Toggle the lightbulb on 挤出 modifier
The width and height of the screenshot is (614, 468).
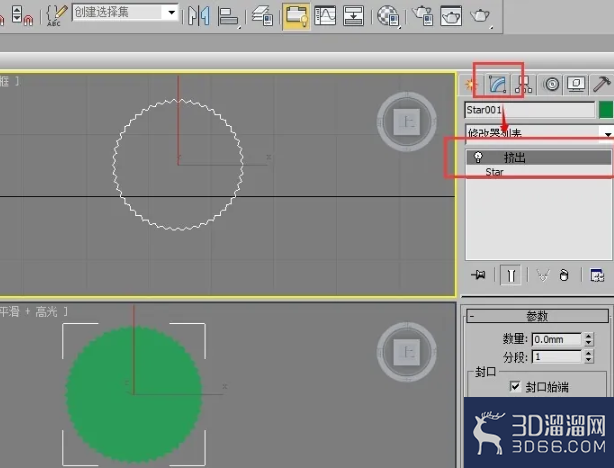click(x=478, y=157)
